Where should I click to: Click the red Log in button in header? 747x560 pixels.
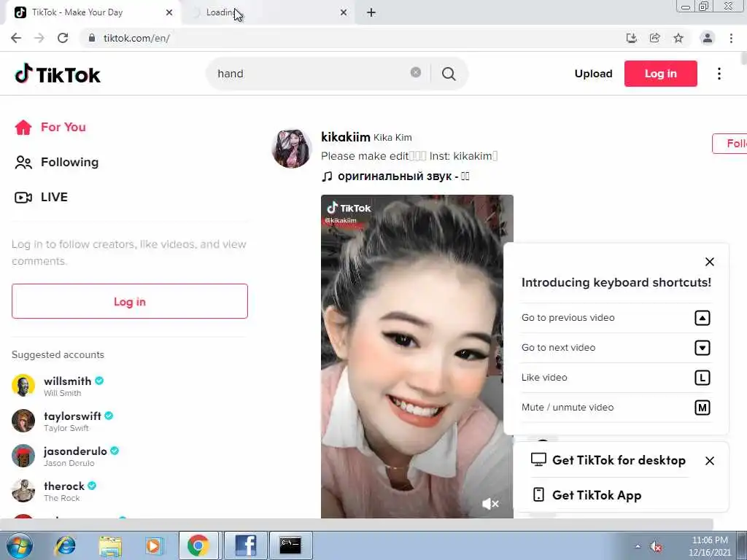pos(661,74)
